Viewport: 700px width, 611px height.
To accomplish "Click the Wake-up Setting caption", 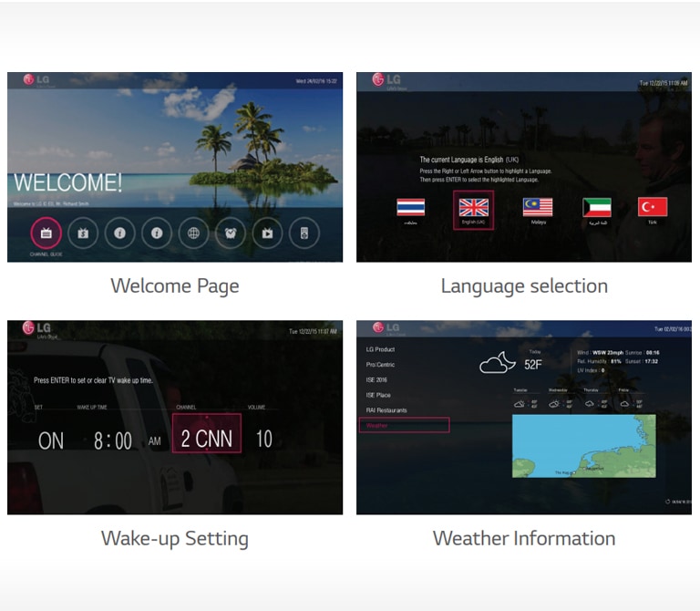I will (175, 538).
